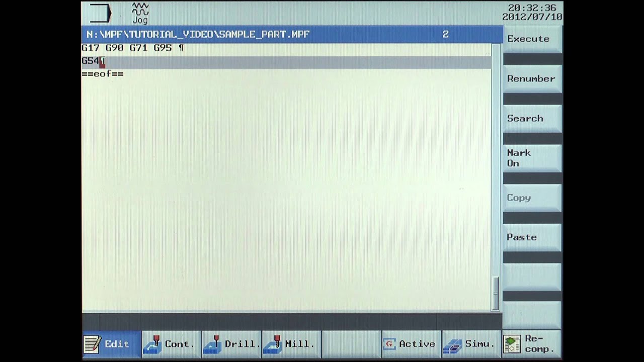Click the Active G-code softkey
Viewport: 644px width, 362px height.
click(x=411, y=344)
